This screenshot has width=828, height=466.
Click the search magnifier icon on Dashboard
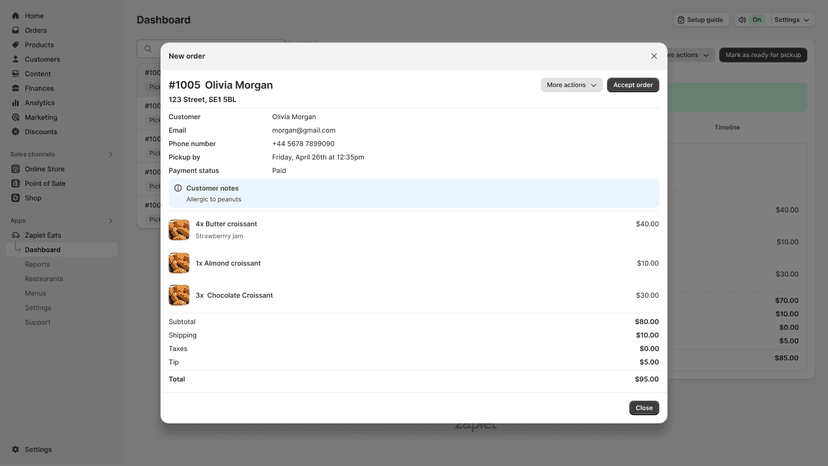coord(148,49)
